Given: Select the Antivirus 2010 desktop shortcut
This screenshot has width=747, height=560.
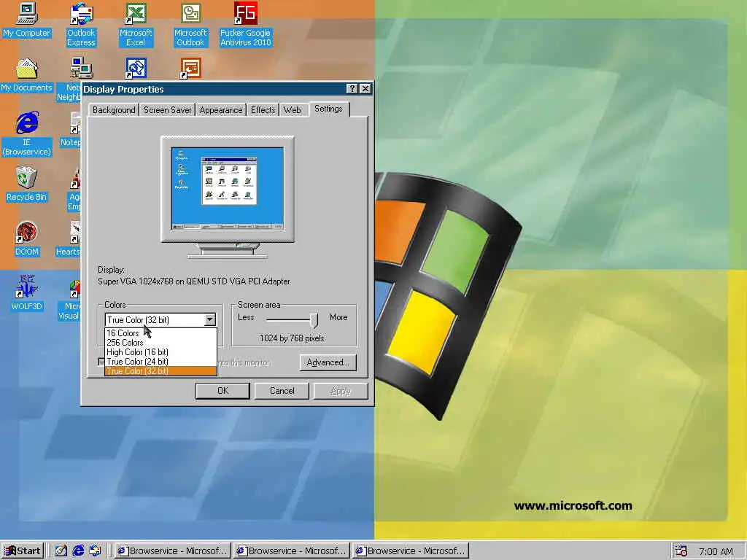Looking at the screenshot, I should point(245,24).
